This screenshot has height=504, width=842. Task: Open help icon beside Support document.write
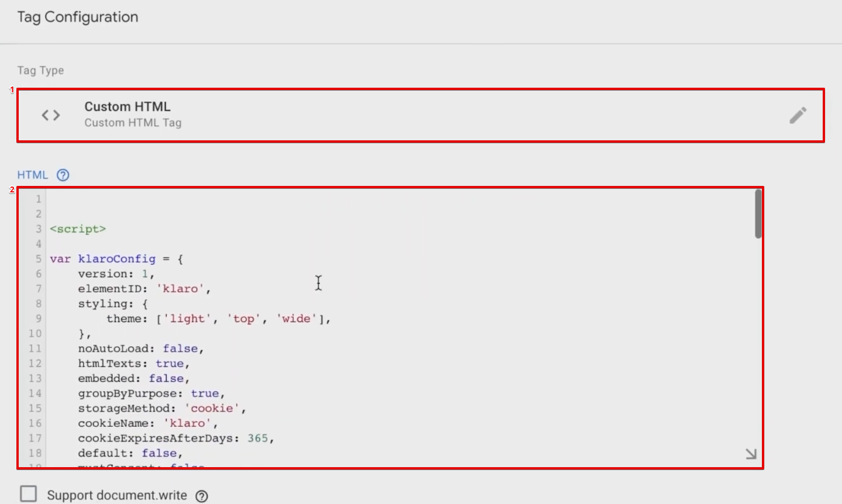202,496
